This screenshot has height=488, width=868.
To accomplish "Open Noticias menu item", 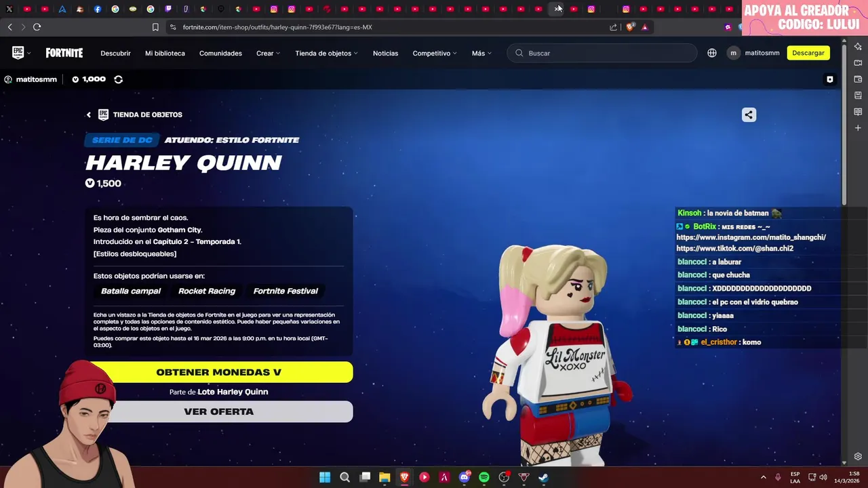I will pos(385,53).
